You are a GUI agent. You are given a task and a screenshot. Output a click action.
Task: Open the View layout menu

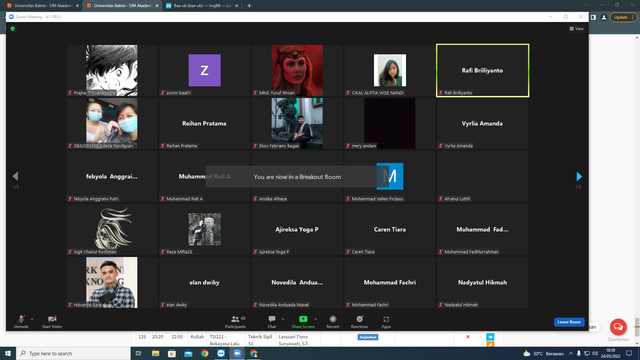(x=576, y=29)
